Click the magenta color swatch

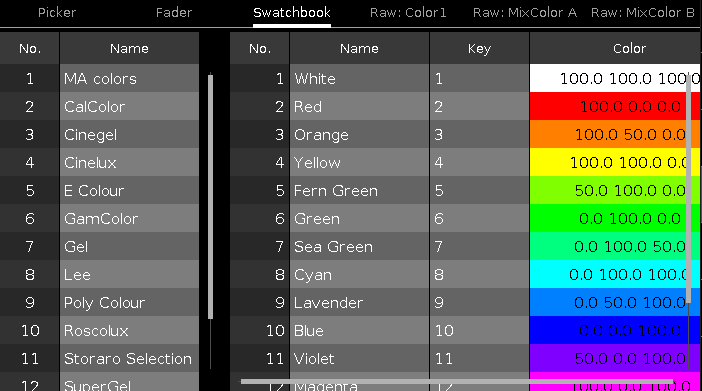pyautogui.click(x=615, y=383)
